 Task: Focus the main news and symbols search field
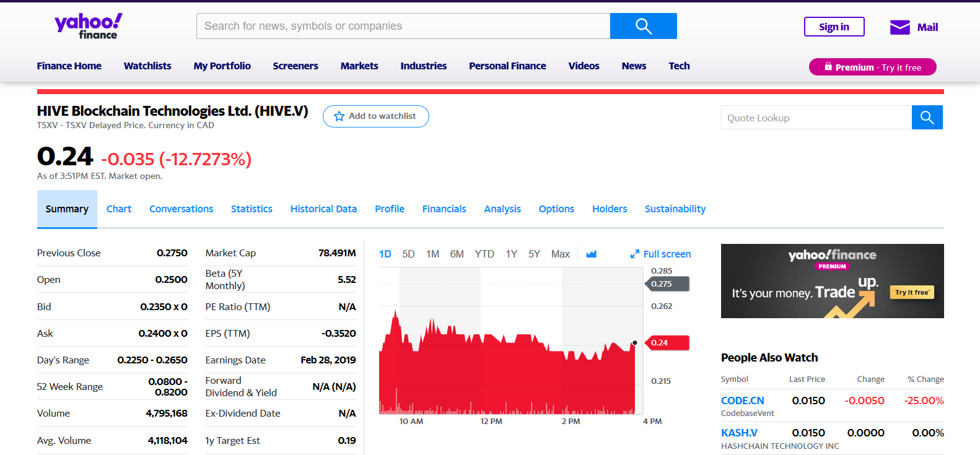(403, 26)
